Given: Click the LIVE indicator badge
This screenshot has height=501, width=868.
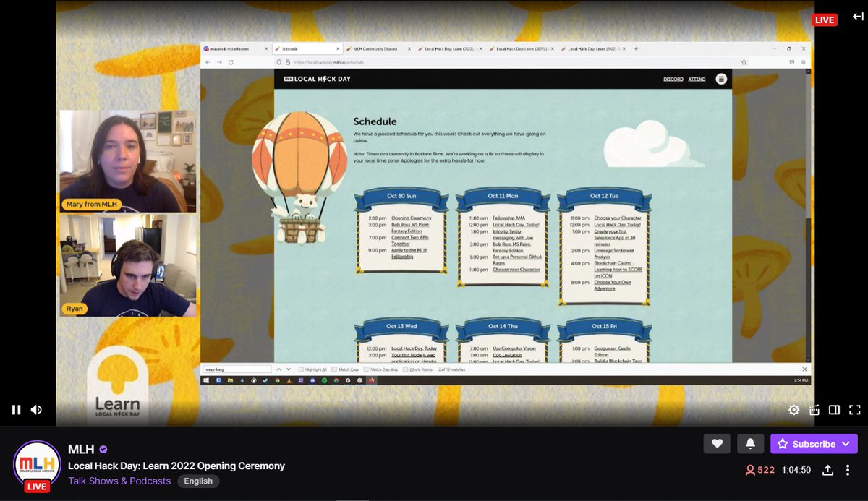Looking at the screenshot, I should click(x=825, y=20).
